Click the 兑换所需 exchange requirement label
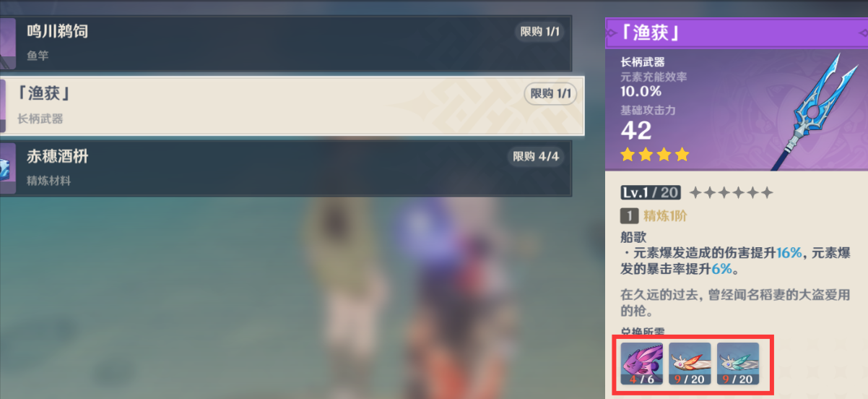Image resolution: width=868 pixels, height=399 pixels. click(x=643, y=332)
